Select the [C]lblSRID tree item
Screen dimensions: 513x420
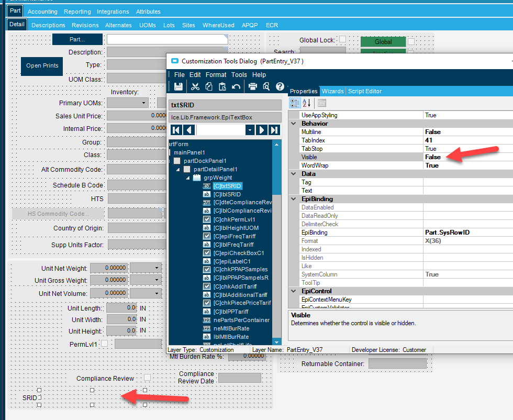point(227,194)
